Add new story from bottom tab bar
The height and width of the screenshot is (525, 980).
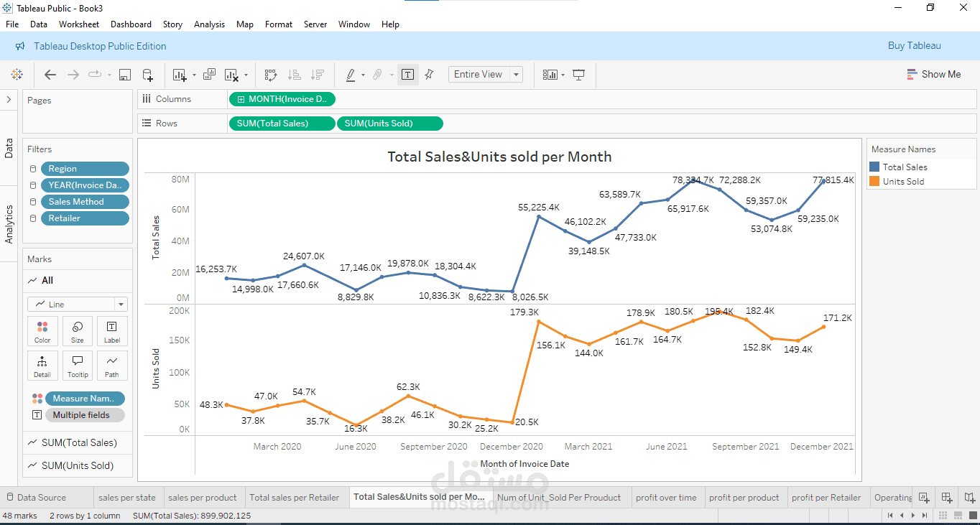pyautogui.click(x=970, y=497)
